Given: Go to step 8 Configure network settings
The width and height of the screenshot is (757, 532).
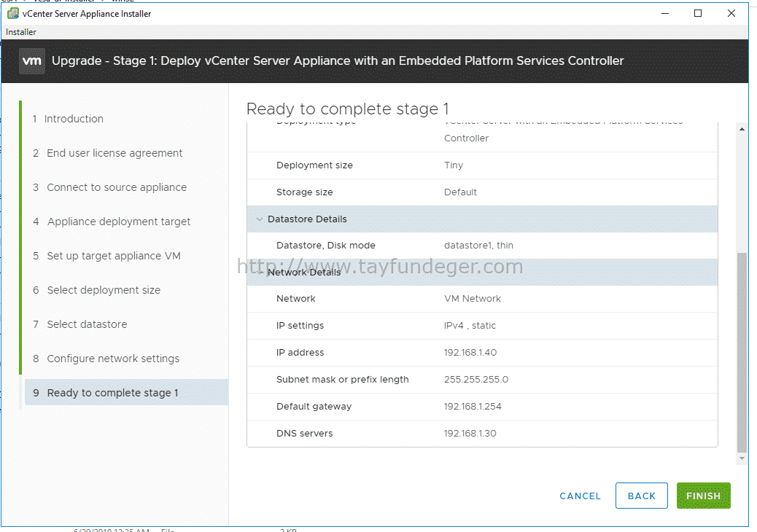Looking at the screenshot, I should tap(106, 359).
